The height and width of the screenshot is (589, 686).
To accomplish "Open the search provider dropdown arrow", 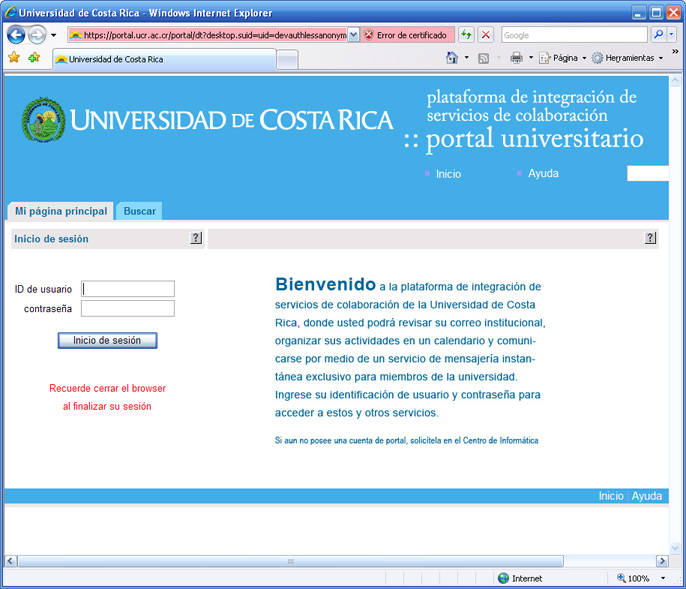I will [x=672, y=35].
